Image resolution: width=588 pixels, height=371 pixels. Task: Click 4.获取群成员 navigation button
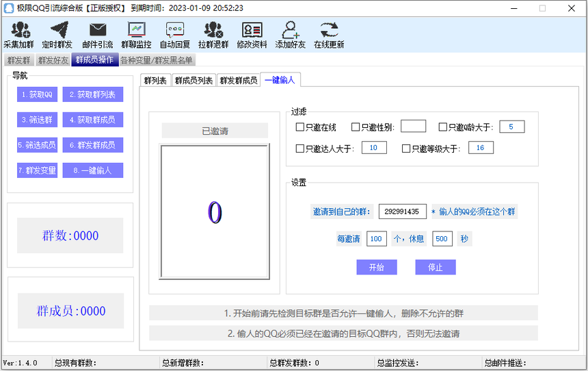tap(92, 120)
